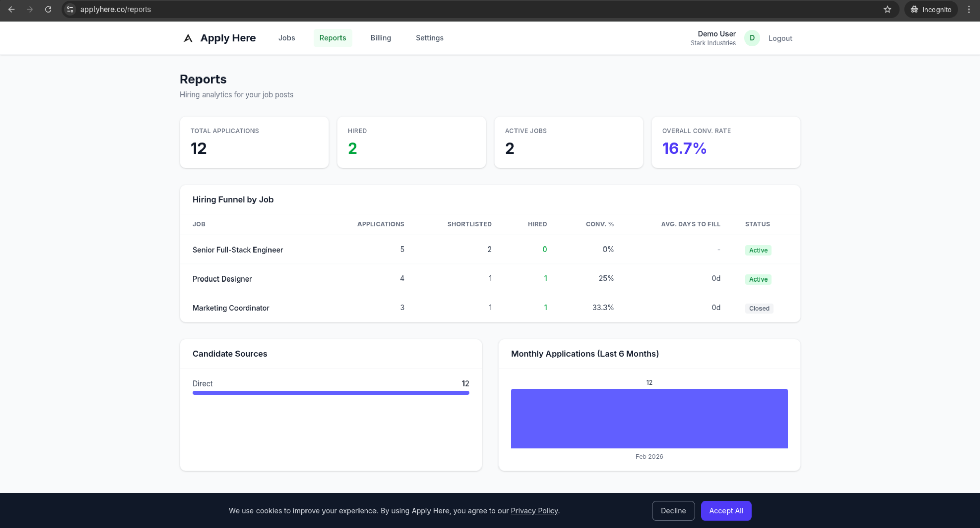This screenshot has width=980, height=528.
Task: Reload the page with refresh icon
Action: [x=48, y=10]
